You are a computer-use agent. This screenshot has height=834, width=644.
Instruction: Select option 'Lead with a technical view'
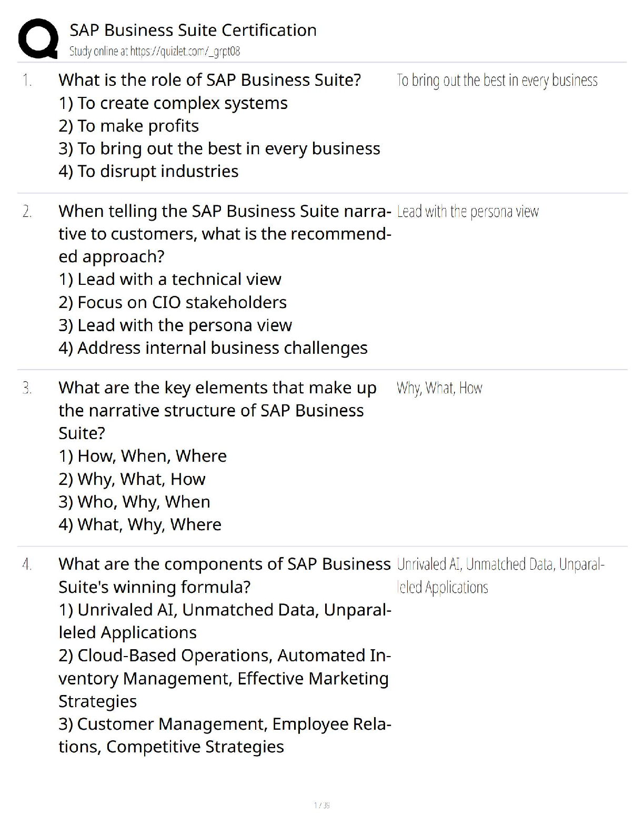pos(170,279)
